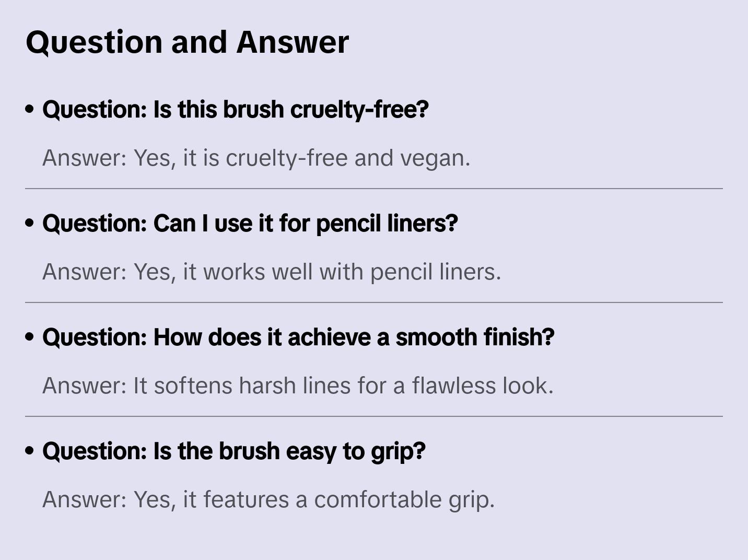
Task: Select the answer about working with pencil liners
Action: [271, 272]
